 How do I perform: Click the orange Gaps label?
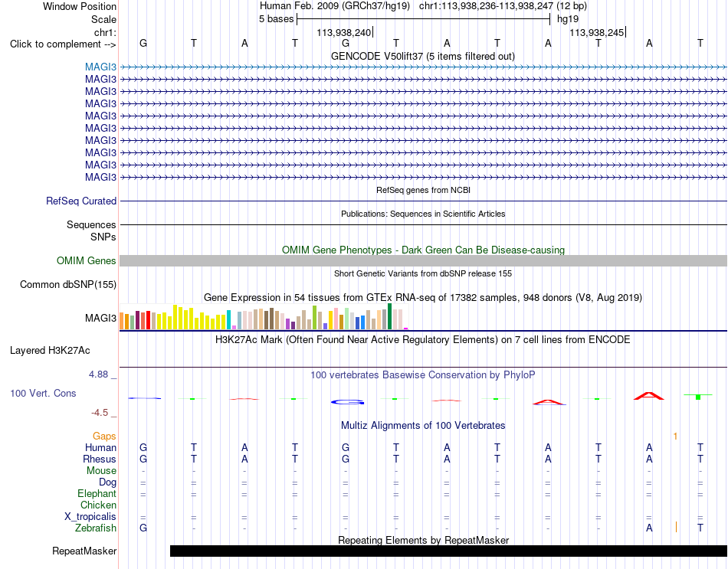coord(104,436)
